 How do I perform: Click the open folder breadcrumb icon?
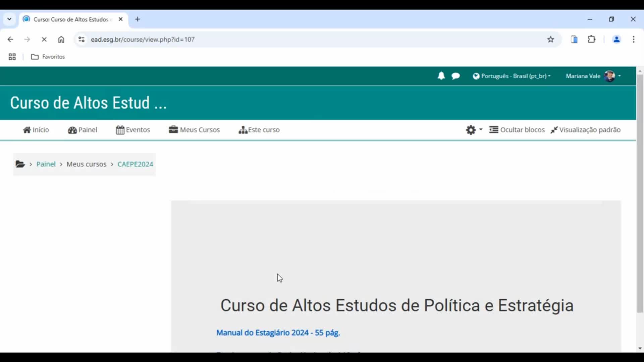[20, 164]
